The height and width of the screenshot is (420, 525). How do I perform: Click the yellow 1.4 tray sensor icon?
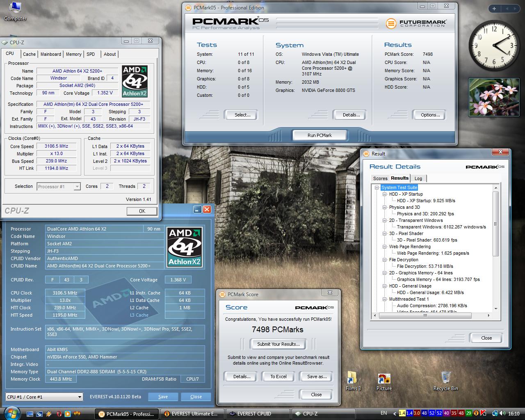[402, 413]
